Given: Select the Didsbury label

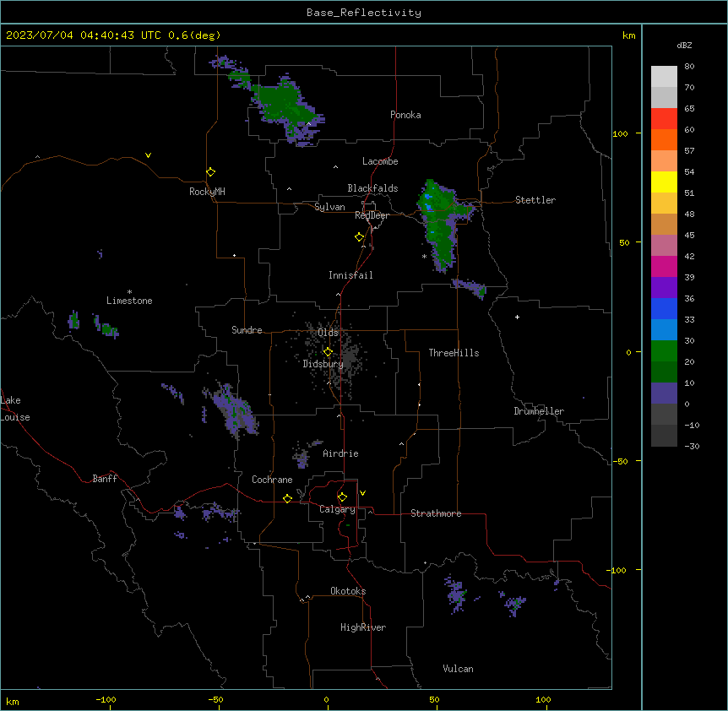Looking at the screenshot, I should pos(323,364).
